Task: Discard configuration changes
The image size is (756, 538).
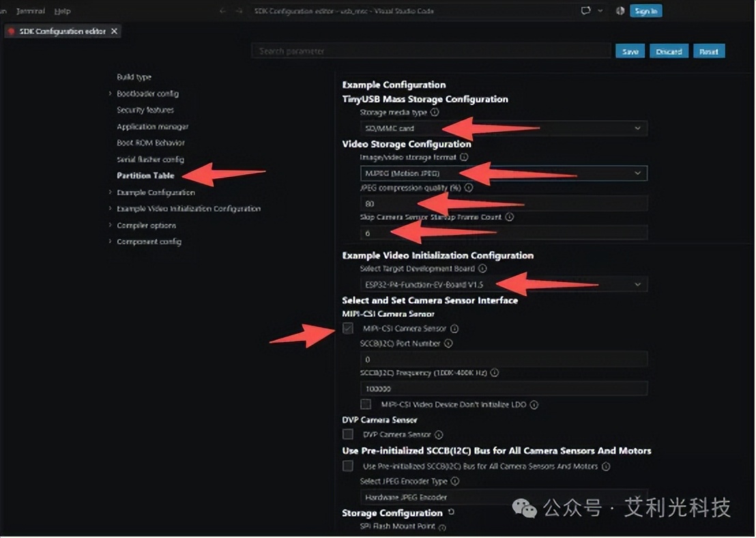Action: [x=669, y=51]
